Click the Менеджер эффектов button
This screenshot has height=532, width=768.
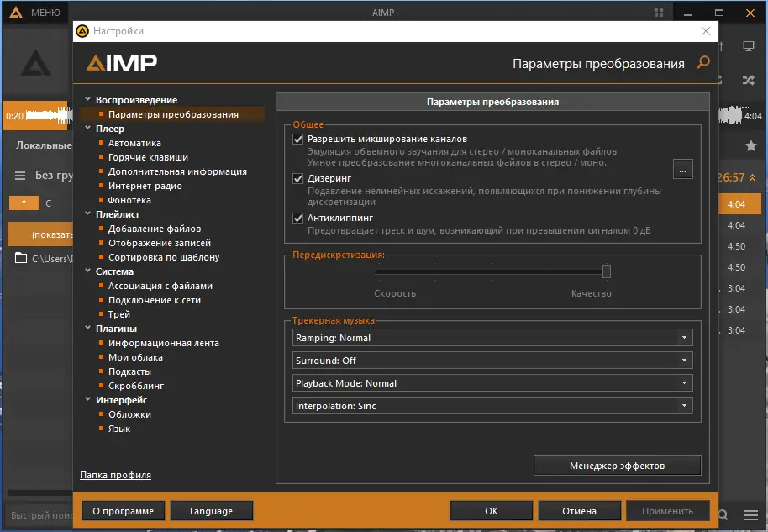pos(617,466)
